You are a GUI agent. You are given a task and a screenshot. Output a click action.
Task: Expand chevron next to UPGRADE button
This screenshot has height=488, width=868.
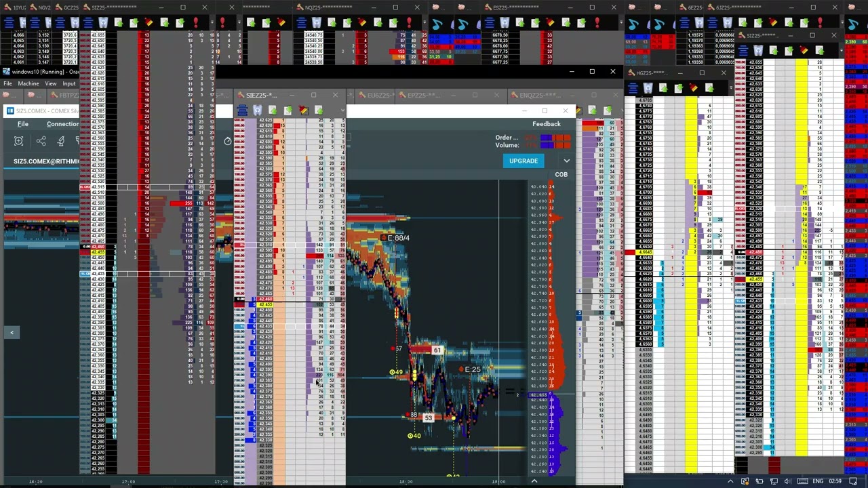566,161
